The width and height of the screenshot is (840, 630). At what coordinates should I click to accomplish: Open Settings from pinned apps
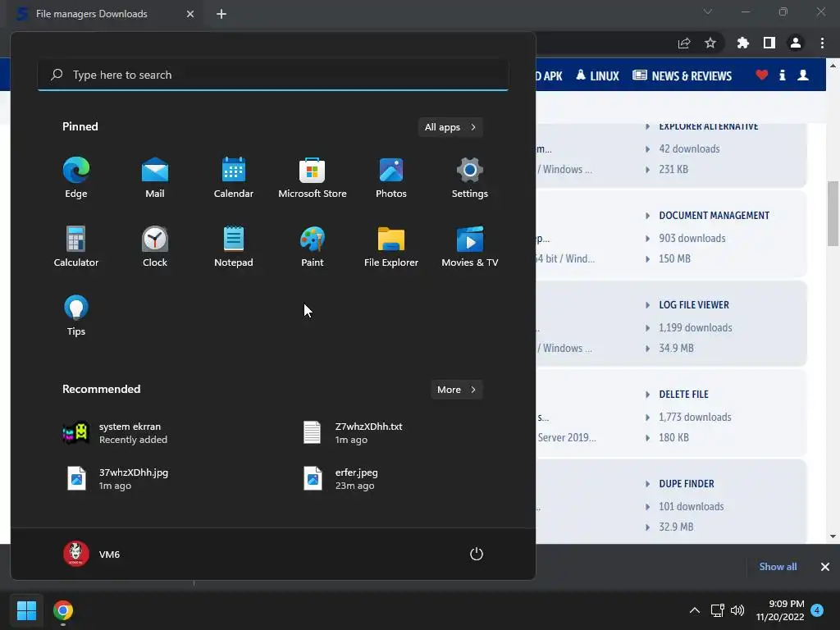click(x=470, y=178)
